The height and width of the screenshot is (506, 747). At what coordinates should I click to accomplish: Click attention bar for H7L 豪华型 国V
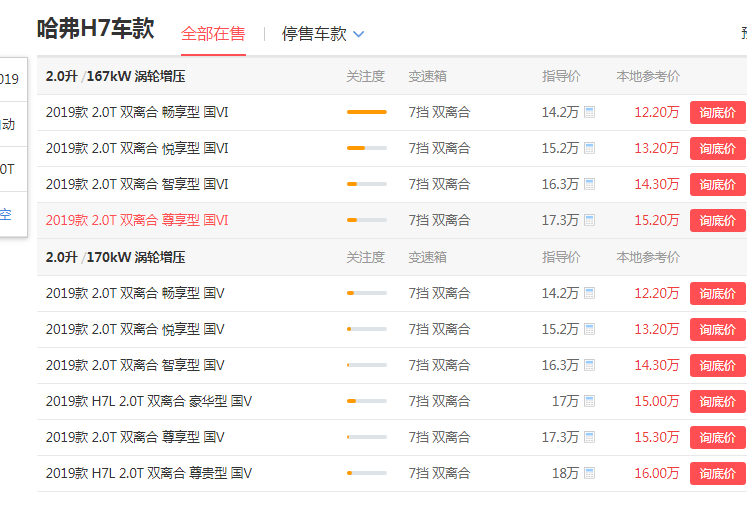(367, 401)
